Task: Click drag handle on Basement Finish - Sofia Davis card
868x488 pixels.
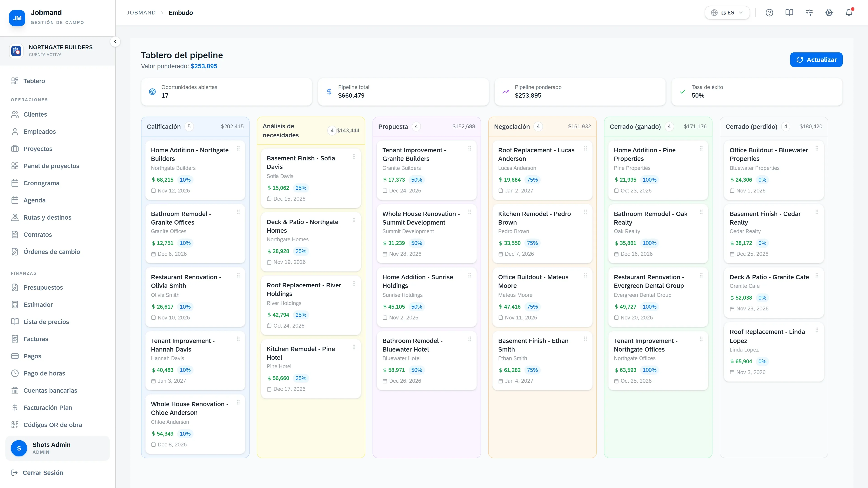Action: (x=354, y=156)
